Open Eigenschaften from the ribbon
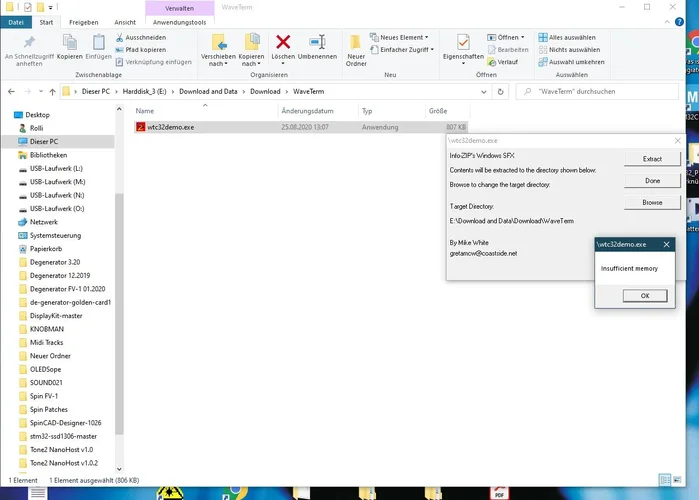The width and height of the screenshot is (699, 500). pos(462,43)
